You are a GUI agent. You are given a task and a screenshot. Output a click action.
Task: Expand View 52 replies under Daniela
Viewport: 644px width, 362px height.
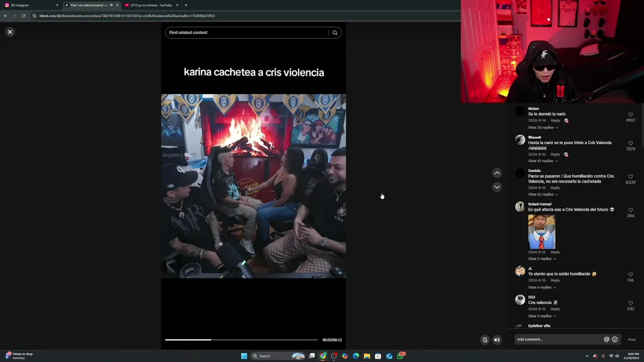click(543, 195)
